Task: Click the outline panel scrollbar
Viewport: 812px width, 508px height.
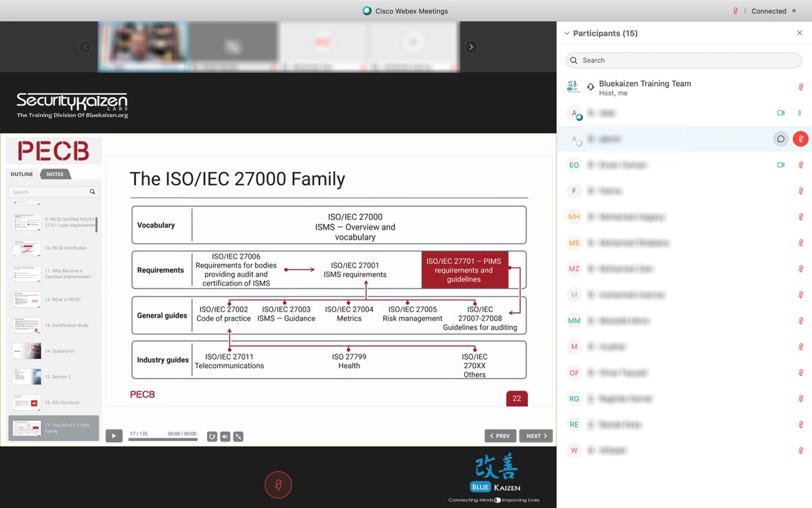Action: click(x=96, y=224)
